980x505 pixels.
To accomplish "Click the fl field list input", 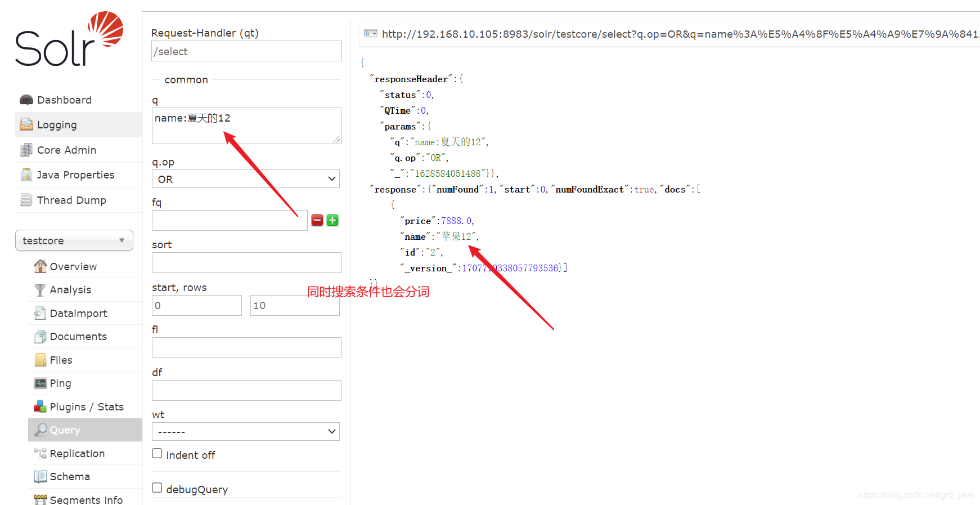I will 246,347.
